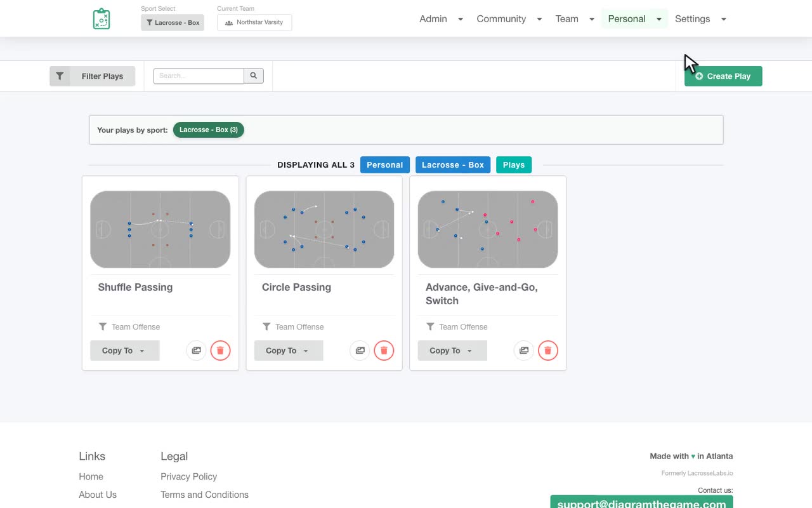812x508 pixels.
Task: Click the blue Lacrosse - Box tag
Action: point(453,164)
